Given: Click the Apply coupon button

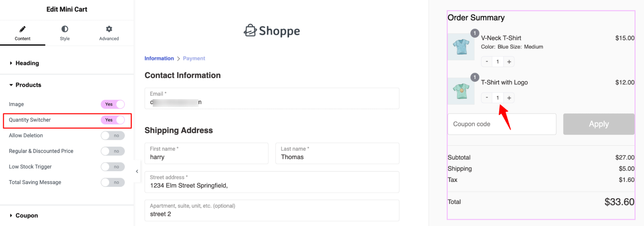Looking at the screenshot, I should [599, 124].
